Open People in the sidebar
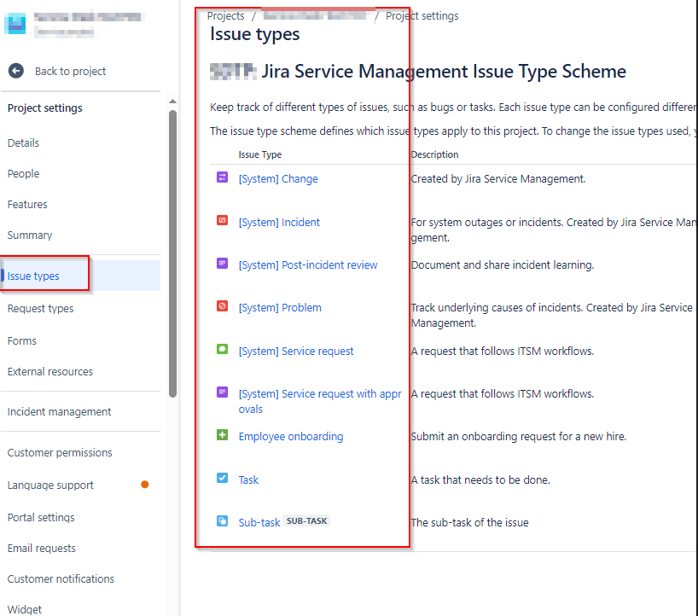The image size is (698, 616). 23,173
